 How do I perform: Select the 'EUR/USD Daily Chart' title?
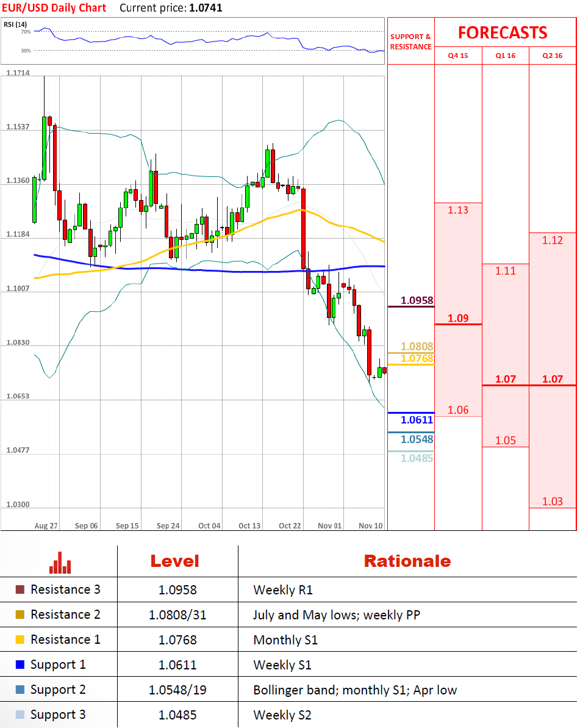(54, 8)
